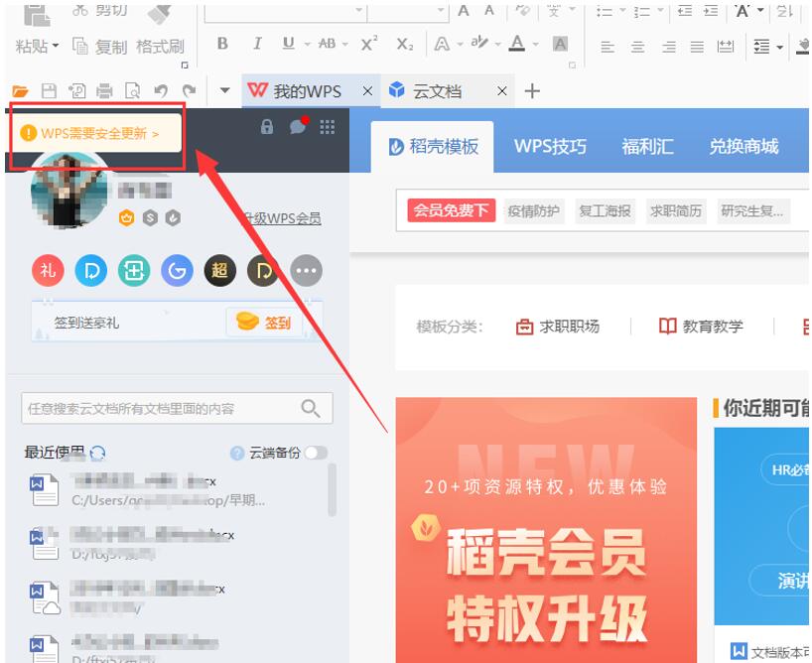Activate the 格式刷 format painter
812x663 pixels.
coord(160,47)
